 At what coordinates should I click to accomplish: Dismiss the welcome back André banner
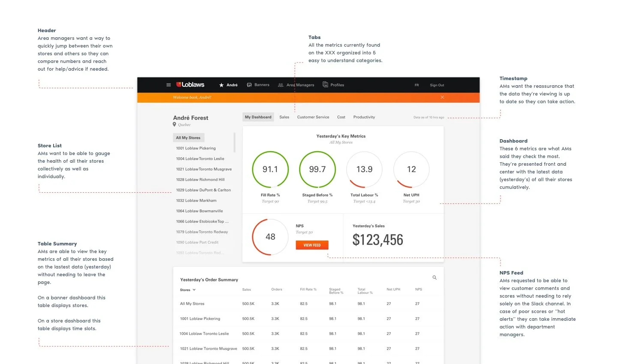coord(442,97)
